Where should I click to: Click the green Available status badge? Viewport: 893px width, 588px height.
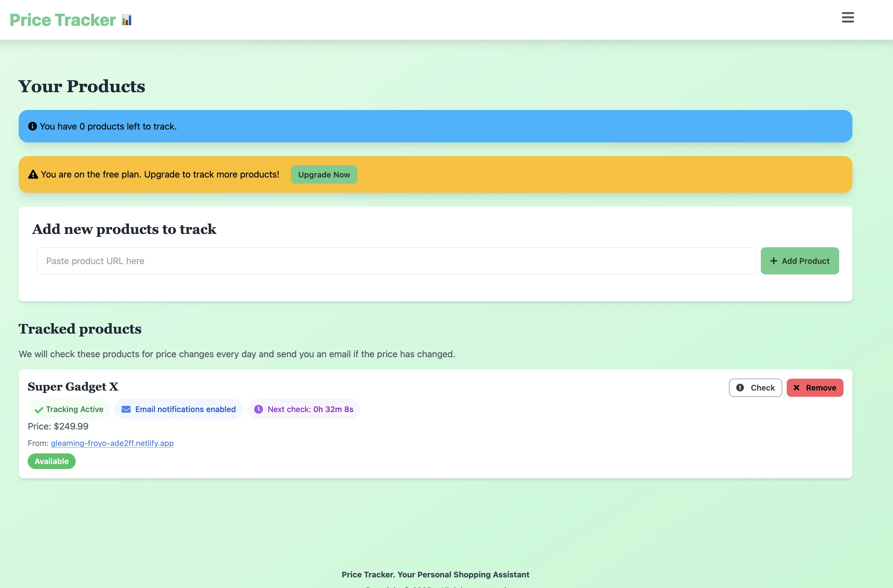pyautogui.click(x=52, y=461)
